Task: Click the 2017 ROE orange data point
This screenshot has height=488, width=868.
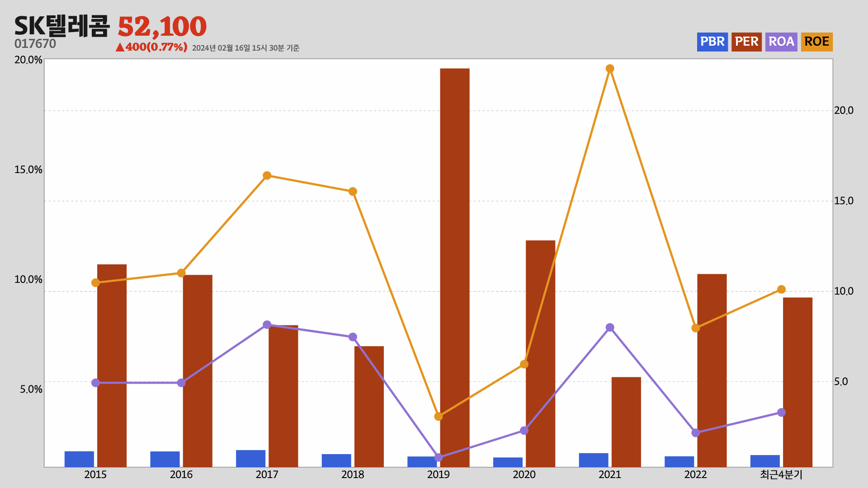Action: pyautogui.click(x=267, y=175)
